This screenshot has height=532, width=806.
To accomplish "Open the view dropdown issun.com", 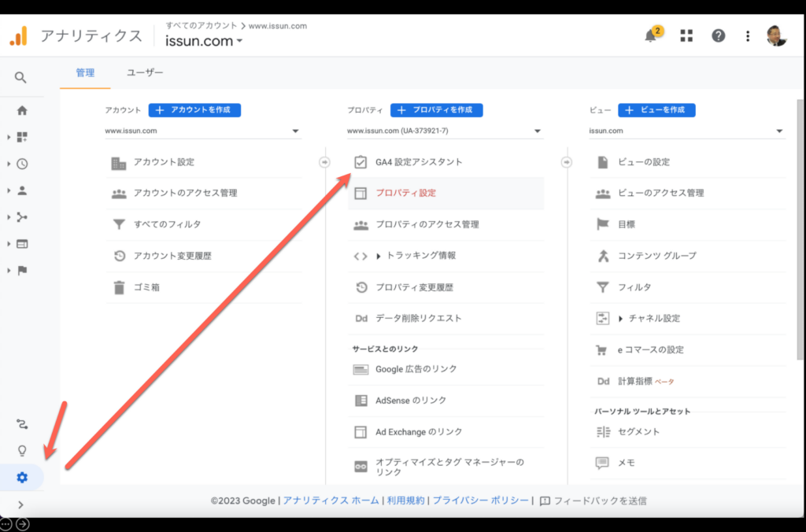I will click(x=686, y=131).
